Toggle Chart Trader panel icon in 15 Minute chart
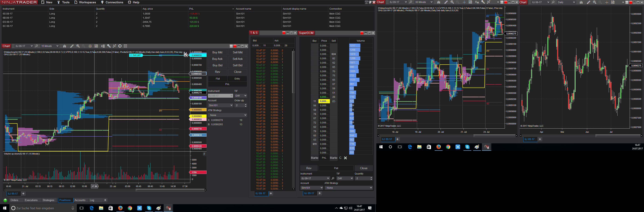644x212 pixels. click(x=103, y=46)
